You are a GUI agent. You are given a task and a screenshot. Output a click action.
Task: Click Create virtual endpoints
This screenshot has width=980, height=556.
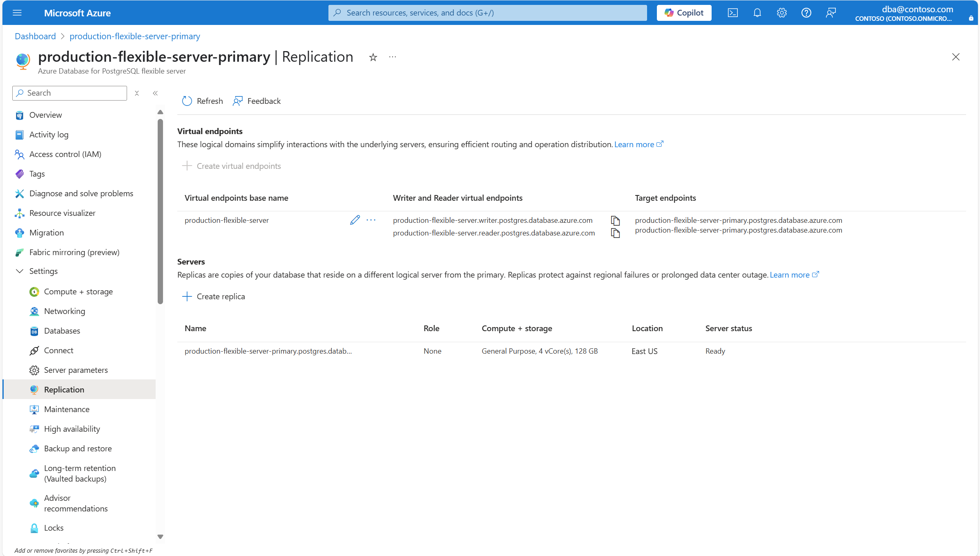point(232,166)
